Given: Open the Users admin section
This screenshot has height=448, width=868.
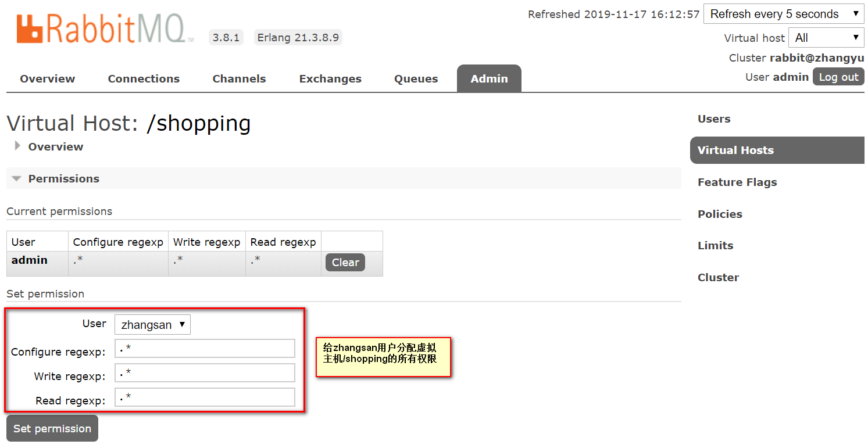Looking at the screenshot, I should 713,119.
